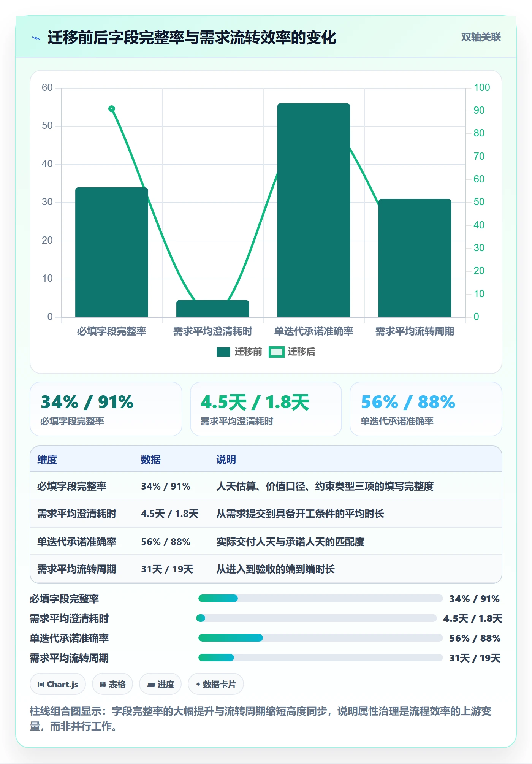Select the 进度 tag chip
532x764 pixels.
pyautogui.click(x=160, y=684)
